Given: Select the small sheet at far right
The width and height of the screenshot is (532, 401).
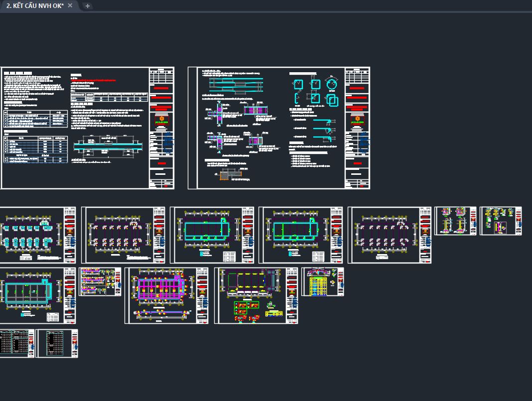Looking at the screenshot, I should 501,221.
